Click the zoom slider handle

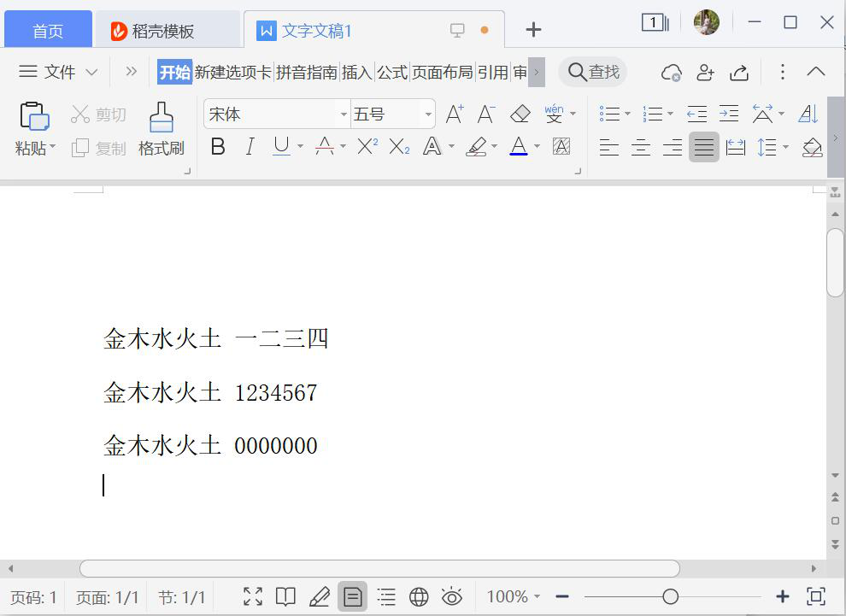pos(671,596)
